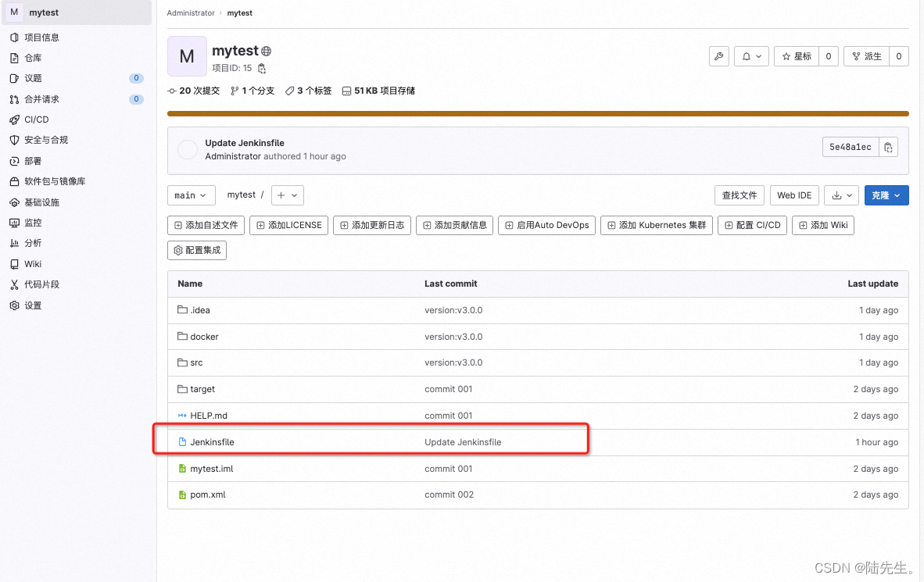Screen dimensions: 924x582
Task: Open the docker folder
Action: [x=204, y=337]
